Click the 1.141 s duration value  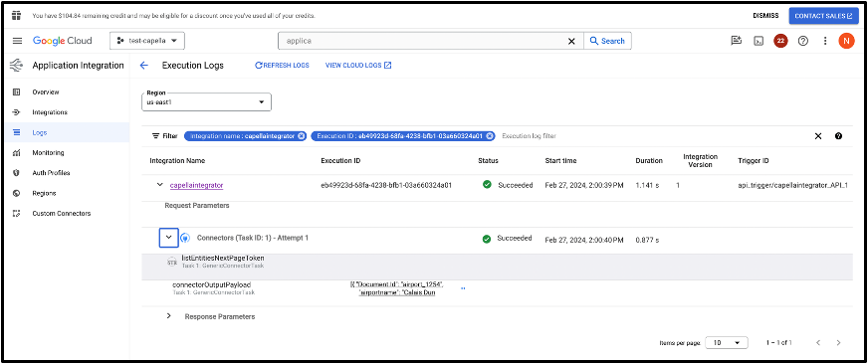pyautogui.click(x=648, y=185)
